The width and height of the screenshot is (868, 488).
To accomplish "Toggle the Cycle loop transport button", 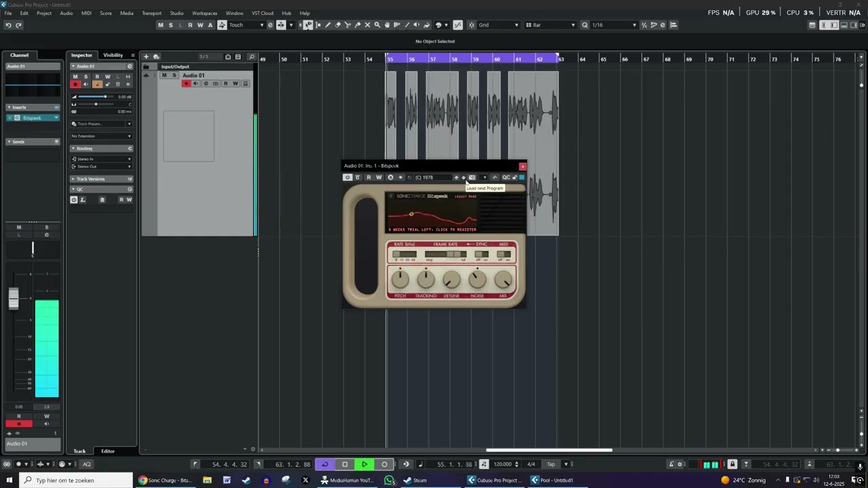I will click(325, 464).
